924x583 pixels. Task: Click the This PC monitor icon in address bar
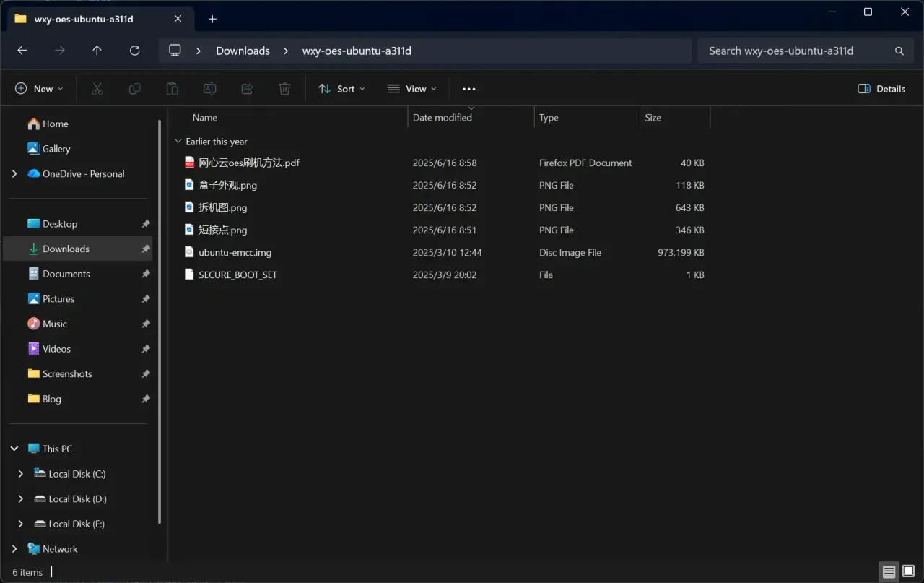tap(175, 51)
